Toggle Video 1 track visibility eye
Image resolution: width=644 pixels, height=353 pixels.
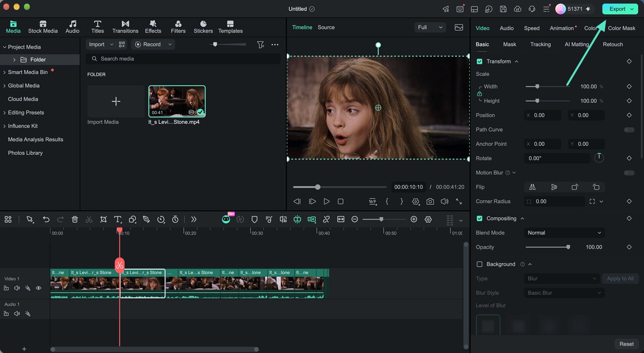pos(39,288)
